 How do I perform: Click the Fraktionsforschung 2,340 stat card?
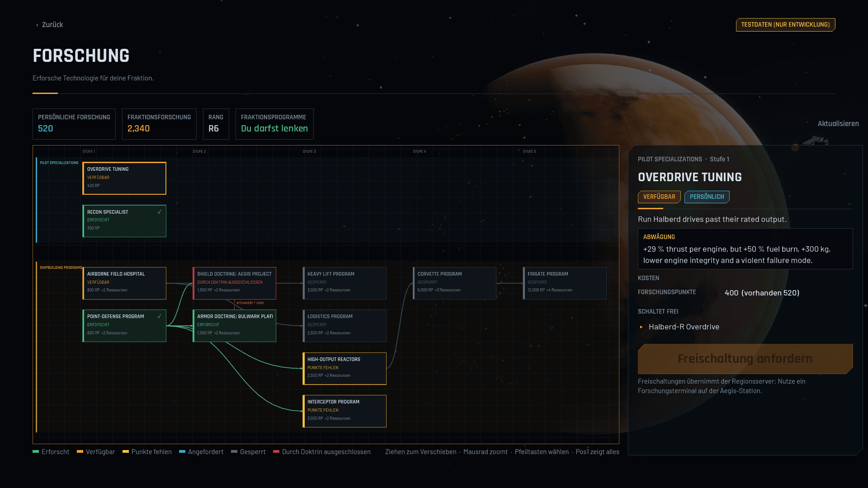tap(159, 124)
